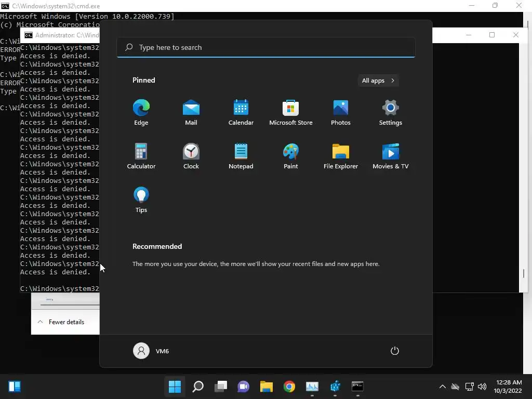Open the Chat app on the taskbar
Screen dimensions: 532x399
[243, 387]
